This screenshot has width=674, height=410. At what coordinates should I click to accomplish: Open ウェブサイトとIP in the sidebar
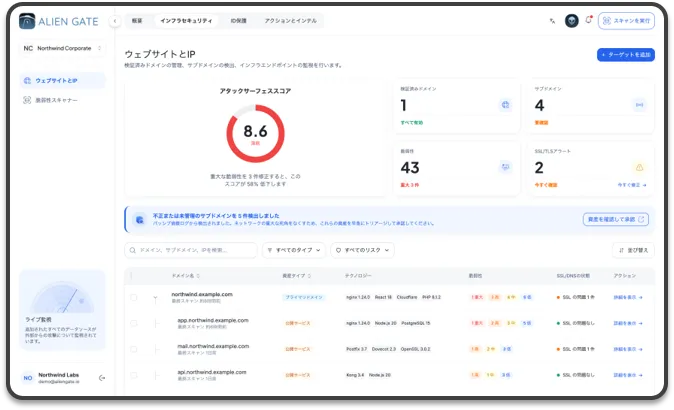(x=62, y=80)
